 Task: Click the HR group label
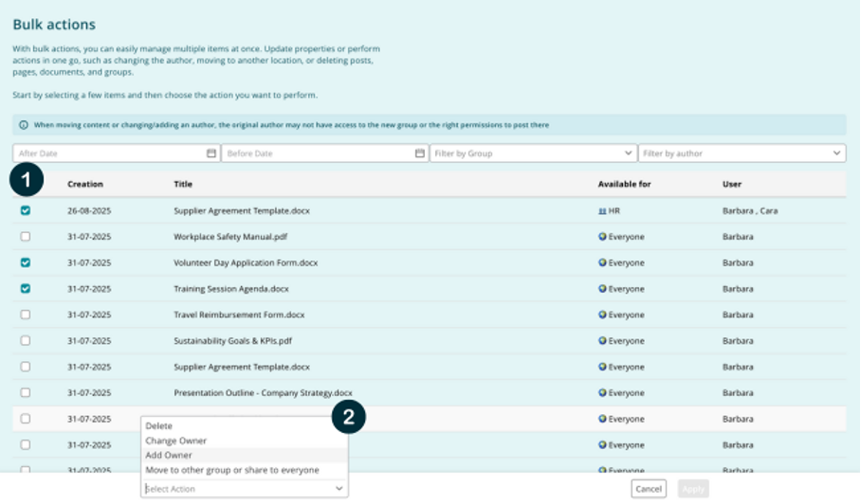(614, 211)
